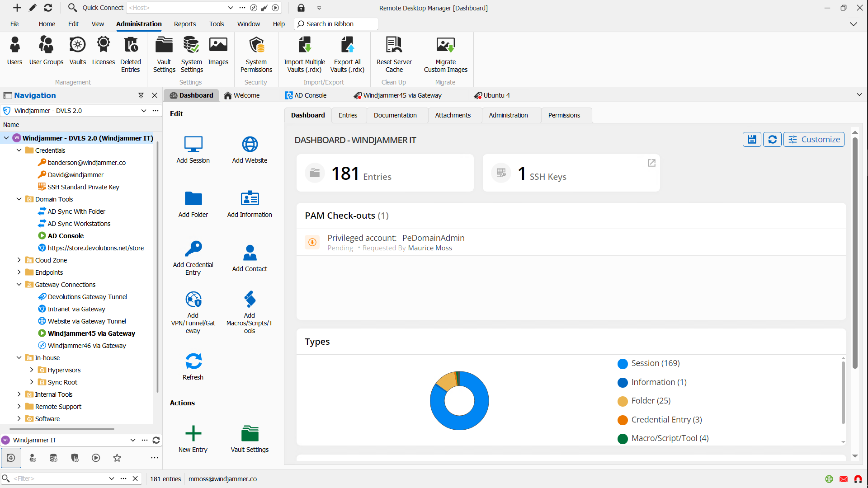Switch to the Permissions tab
Image resolution: width=868 pixels, height=488 pixels.
pyautogui.click(x=563, y=114)
